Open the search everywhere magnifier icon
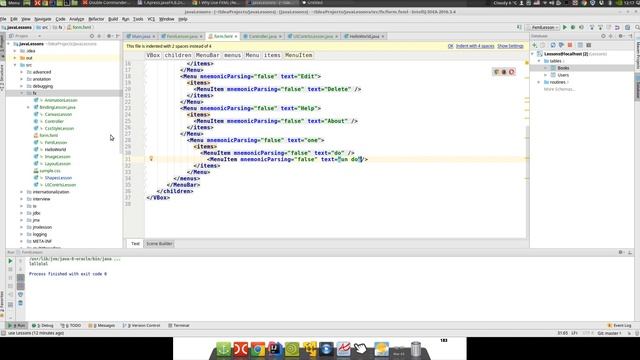Screen dimensions: 640x360 637,27
